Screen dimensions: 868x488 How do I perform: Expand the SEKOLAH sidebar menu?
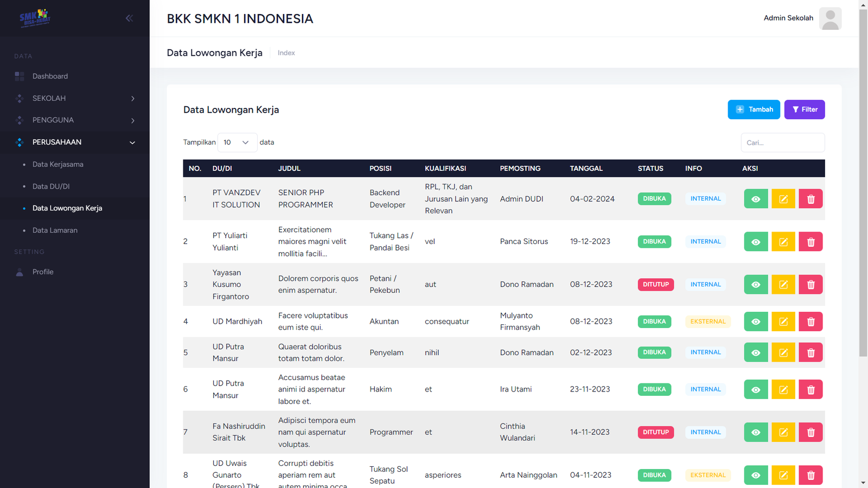(75, 98)
